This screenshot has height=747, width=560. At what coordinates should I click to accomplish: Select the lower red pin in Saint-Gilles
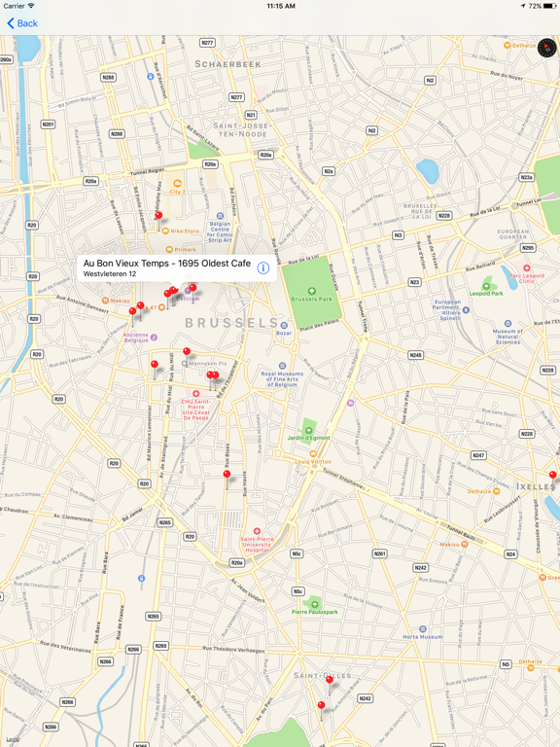pyautogui.click(x=321, y=705)
